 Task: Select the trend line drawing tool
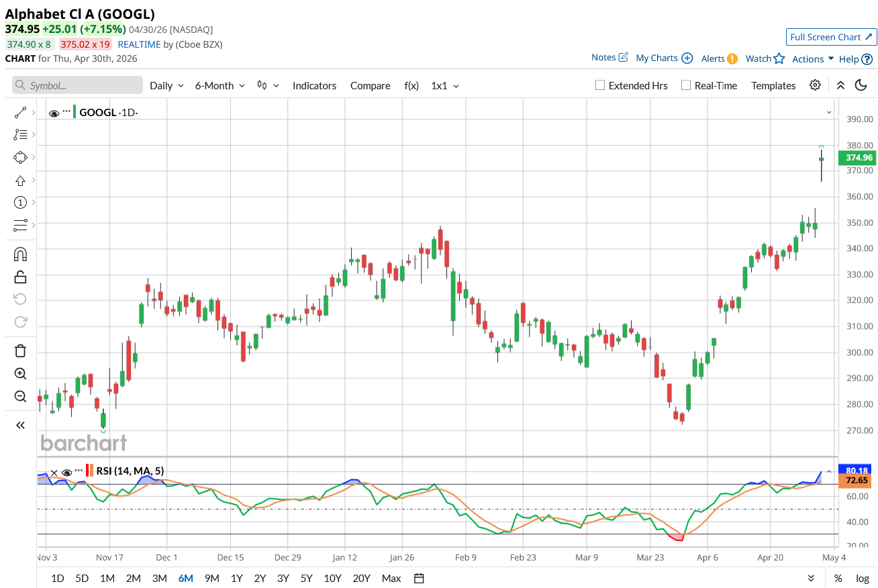coord(20,113)
